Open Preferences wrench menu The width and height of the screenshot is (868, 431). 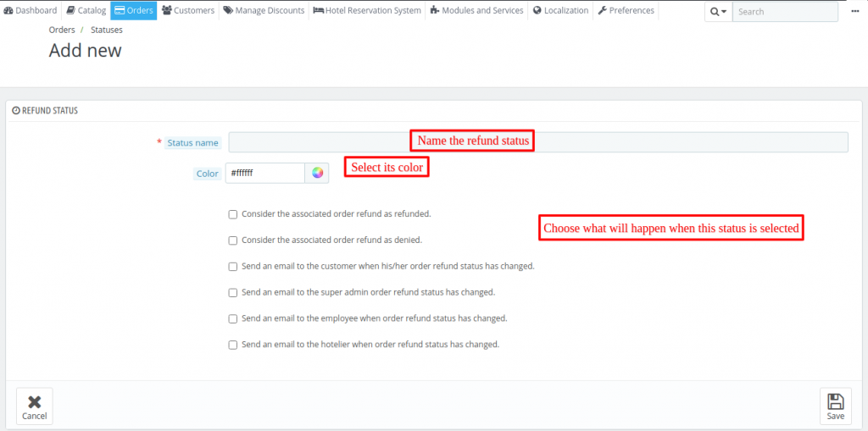pos(626,10)
